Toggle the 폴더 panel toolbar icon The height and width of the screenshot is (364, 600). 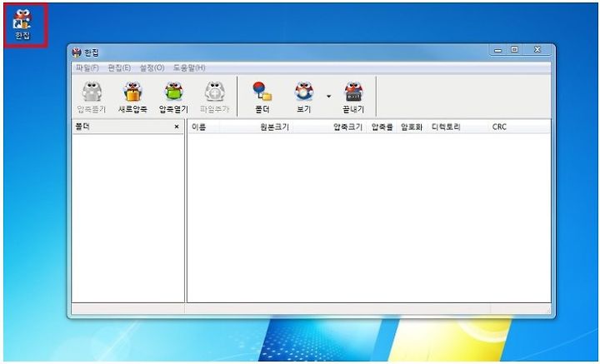pos(262,97)
